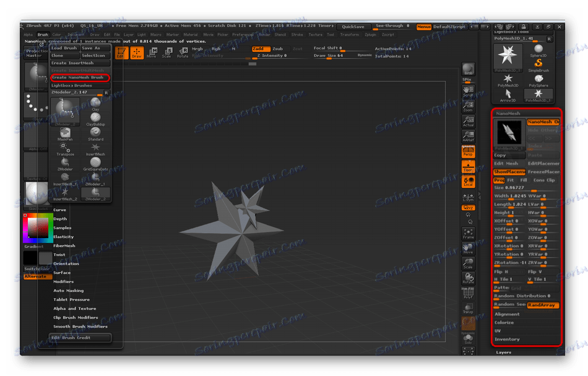Viewport: 588px width, 376px height.
Task: Select the SimpleBrush tool
Action: [x=538, y=64]
